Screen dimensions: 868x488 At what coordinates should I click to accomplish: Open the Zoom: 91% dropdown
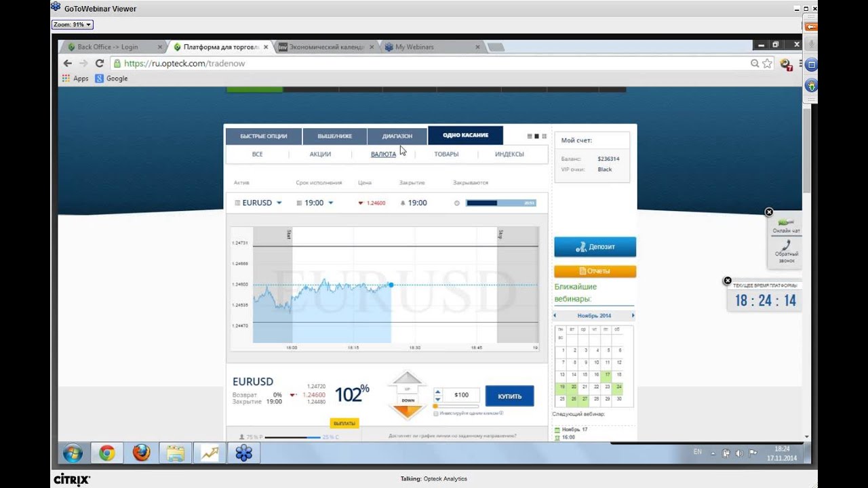pyautogui.click(x=73, y=24)
